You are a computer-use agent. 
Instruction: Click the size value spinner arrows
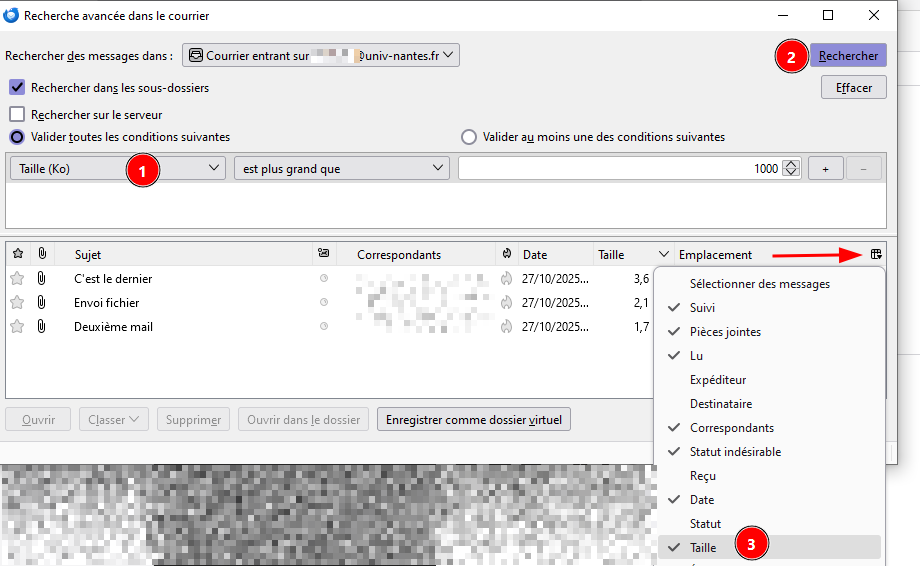click(x=791, y=169)
